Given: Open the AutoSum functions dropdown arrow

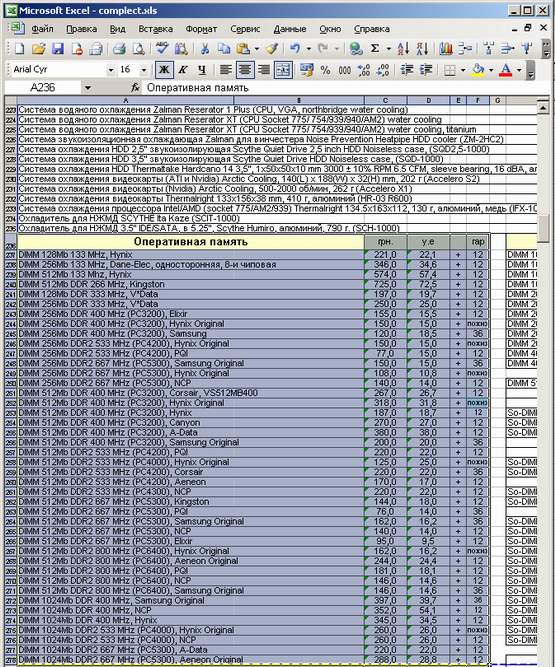Looking at the screenshot, I should [389, 49].
